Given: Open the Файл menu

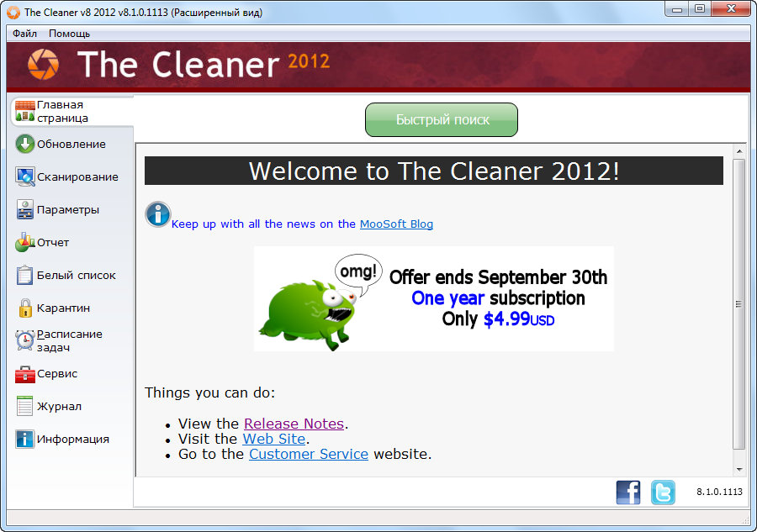Looking at the screenshot, I should 24,34.
